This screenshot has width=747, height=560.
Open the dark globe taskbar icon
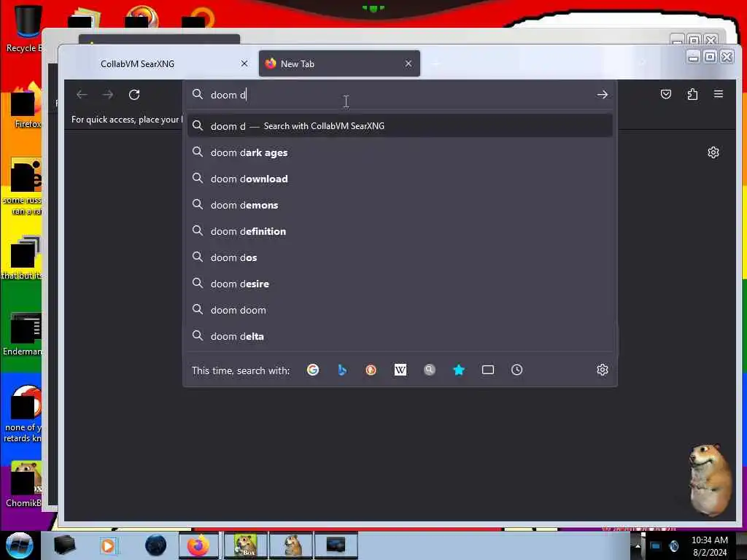tap(156, 545)
